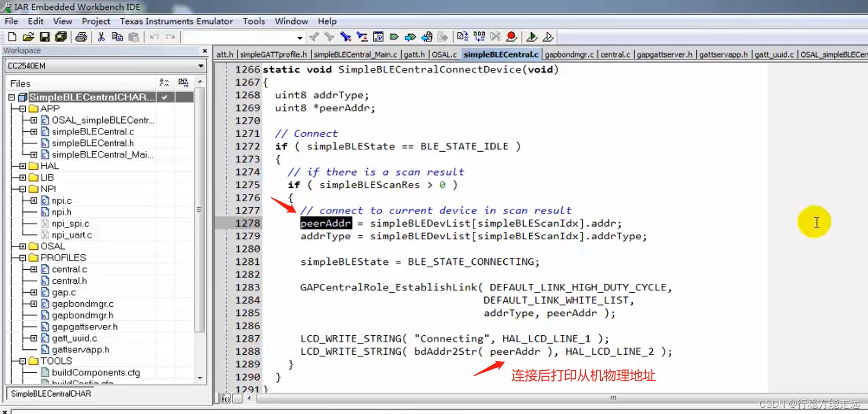
Task: Click the Paste toolbar icon
Action: [x=134, y=37]
